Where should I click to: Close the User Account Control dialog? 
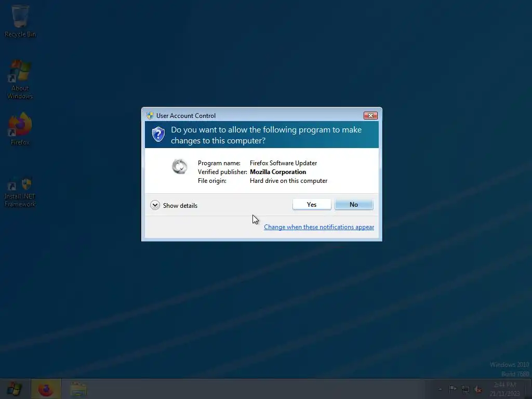tap(370, 116)
